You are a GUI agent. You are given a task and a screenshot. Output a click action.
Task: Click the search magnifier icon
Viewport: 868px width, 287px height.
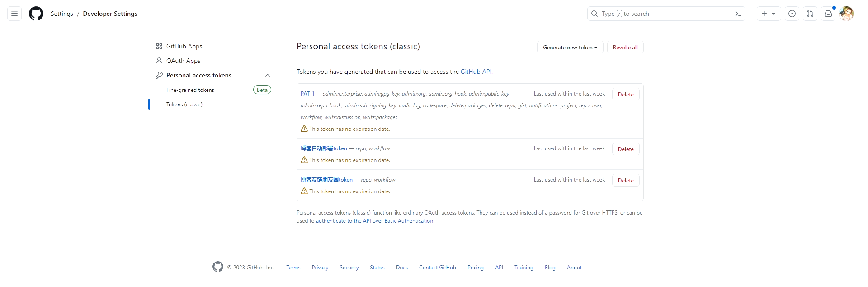pos(594,14)
